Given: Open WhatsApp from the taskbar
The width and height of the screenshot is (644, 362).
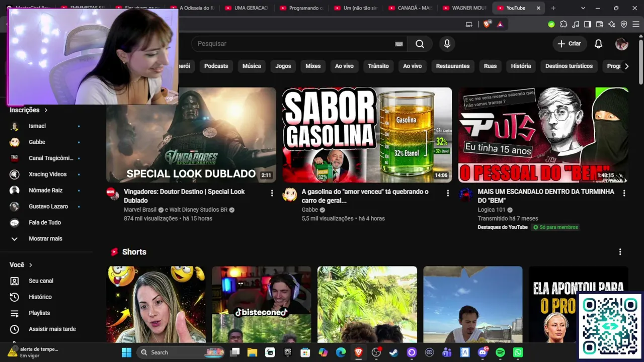Looking at the screenshot, I should click(x=518, y=352).
